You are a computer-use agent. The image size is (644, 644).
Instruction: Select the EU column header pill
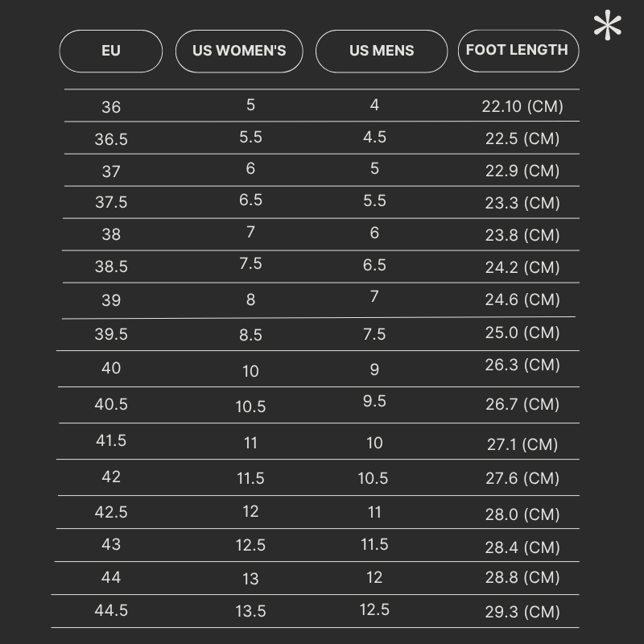(111, 51)
